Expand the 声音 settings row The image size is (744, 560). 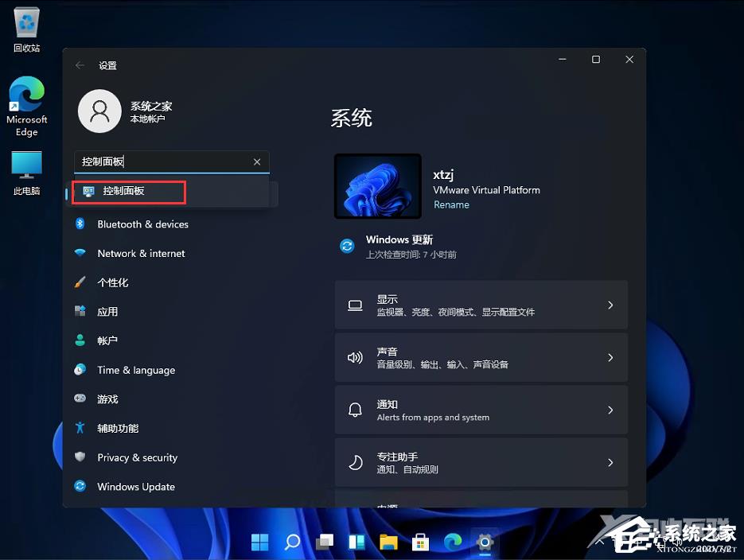tap(481, 357)
